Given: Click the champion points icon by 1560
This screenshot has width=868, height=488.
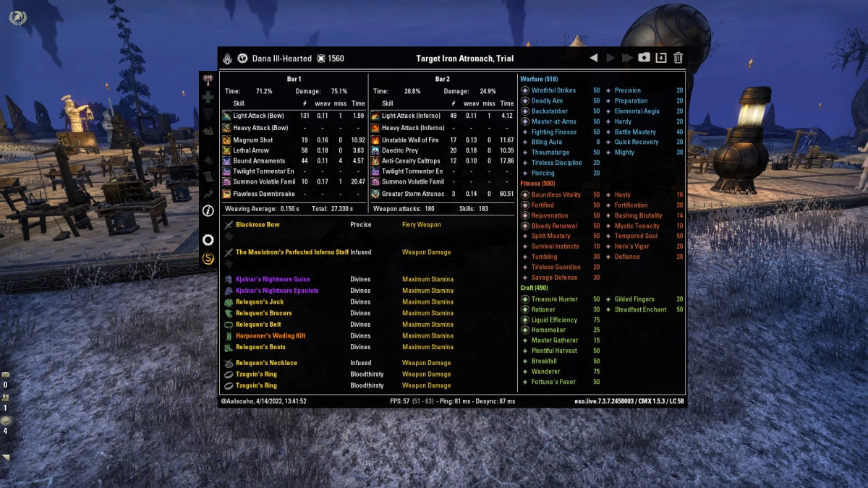Looking at the screenshot, I should click(x=320, y=59).
